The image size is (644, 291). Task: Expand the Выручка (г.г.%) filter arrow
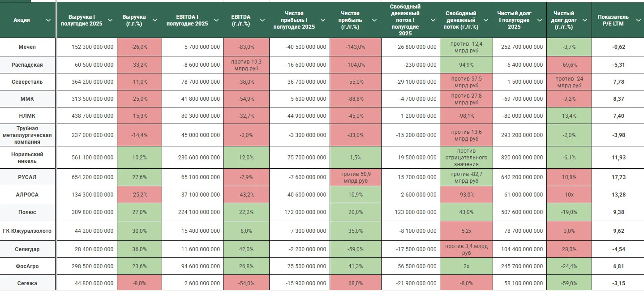click(x=155, y=20)
